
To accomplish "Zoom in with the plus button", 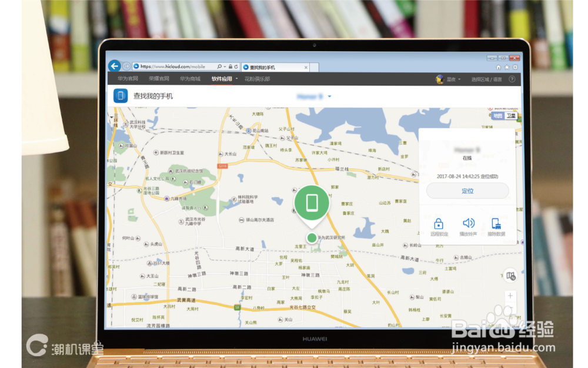I will coord(510,296).
